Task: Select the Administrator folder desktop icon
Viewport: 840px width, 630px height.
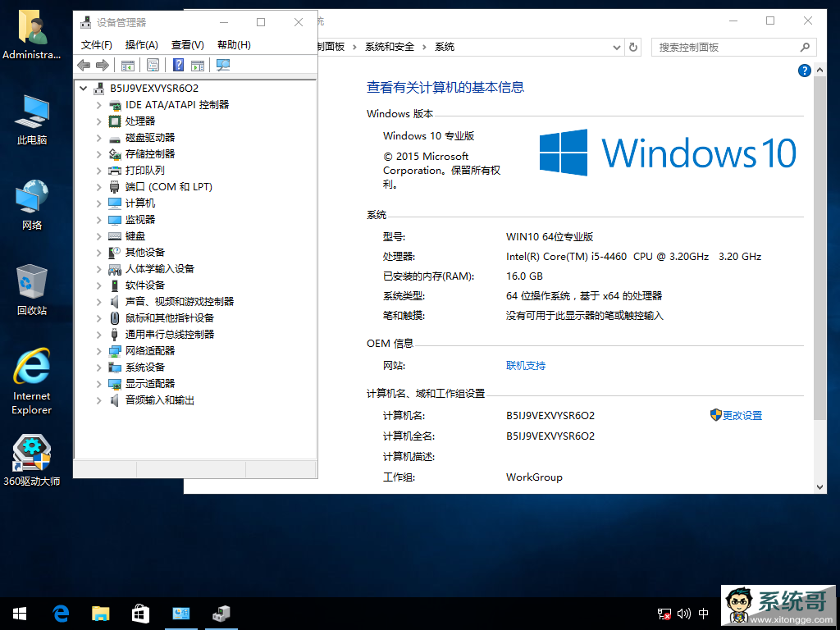Action: click(x=32, y=35)
